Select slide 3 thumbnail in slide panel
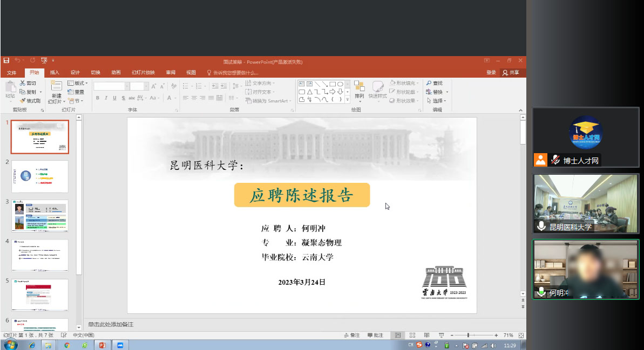The height and width of the screenshot is (350, 644). (40, 216)
